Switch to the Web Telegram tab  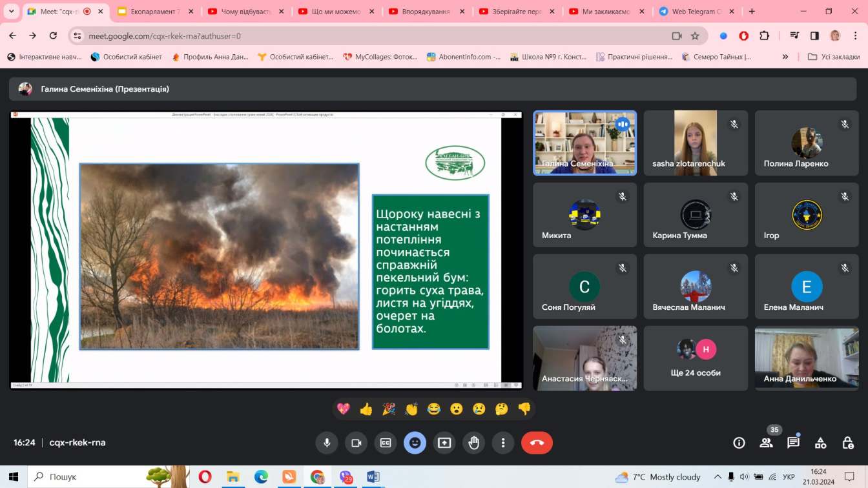point(692,12)
